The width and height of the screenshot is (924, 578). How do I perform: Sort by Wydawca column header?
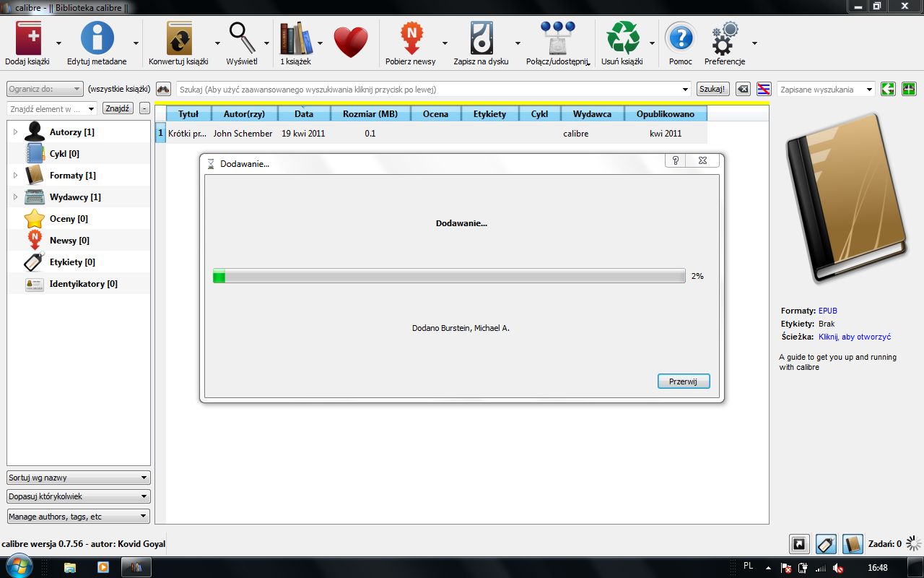pos(592,114)
